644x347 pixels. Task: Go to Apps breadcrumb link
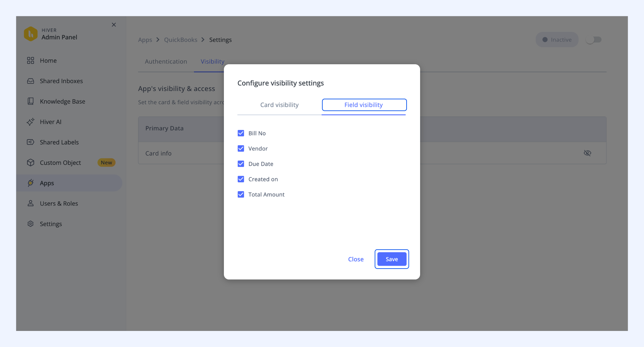(x=145, y=40)
